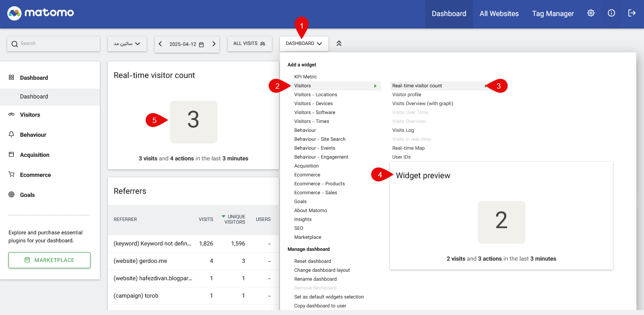
Task: Open Acquisition section in sidebar
Action: tap(35, 155)
